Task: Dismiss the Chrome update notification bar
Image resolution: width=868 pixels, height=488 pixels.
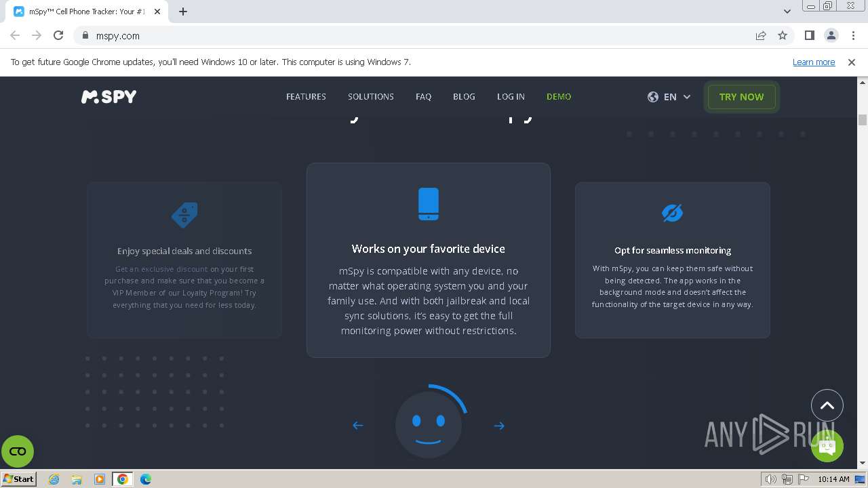Action: pos(852,62)
